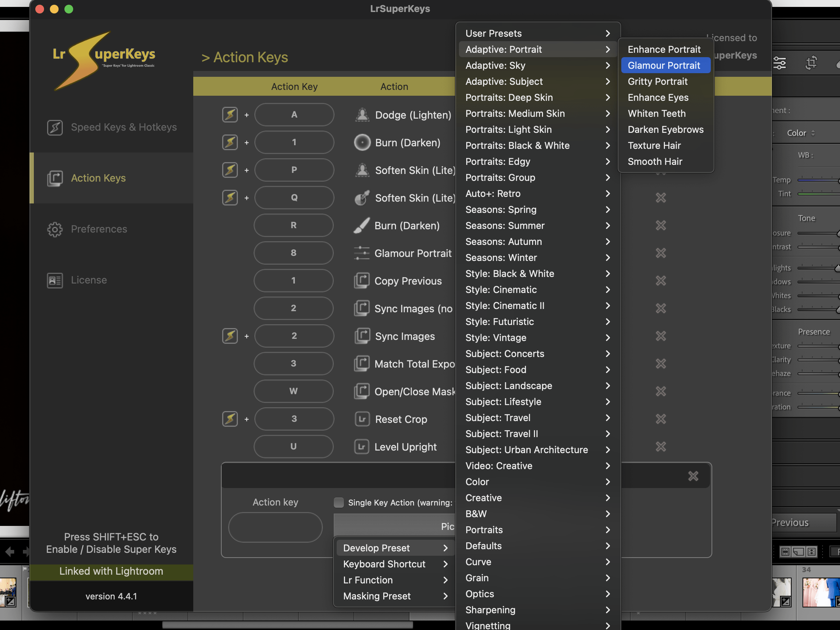Toggle Super Key modifier for row Q
Image resolution: width=840 pixels, height=630 pixels.
230,198
